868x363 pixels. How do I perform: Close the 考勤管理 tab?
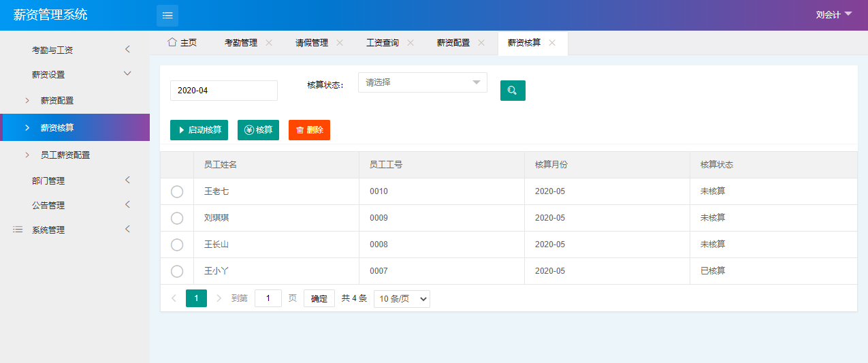(269, 42)
